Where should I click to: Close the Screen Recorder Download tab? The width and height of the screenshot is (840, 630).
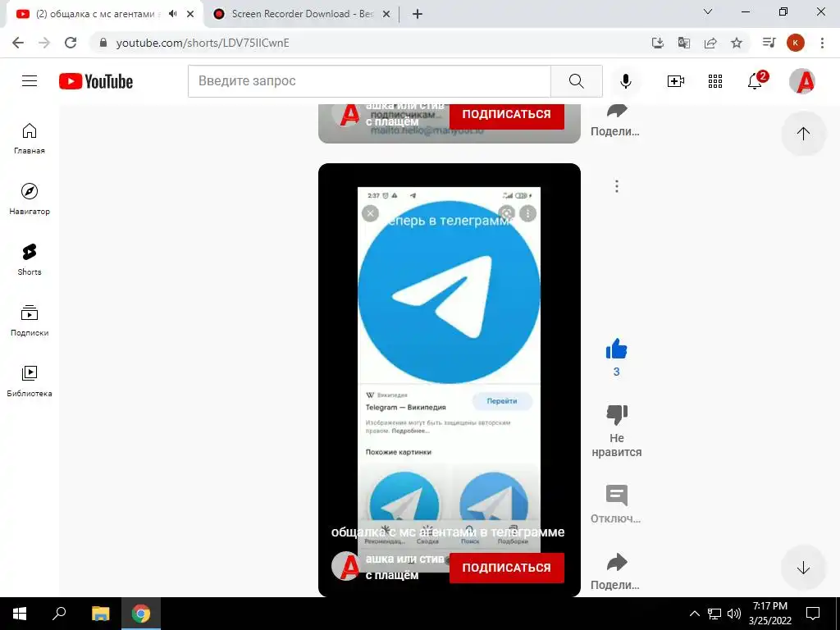(386, 14)
